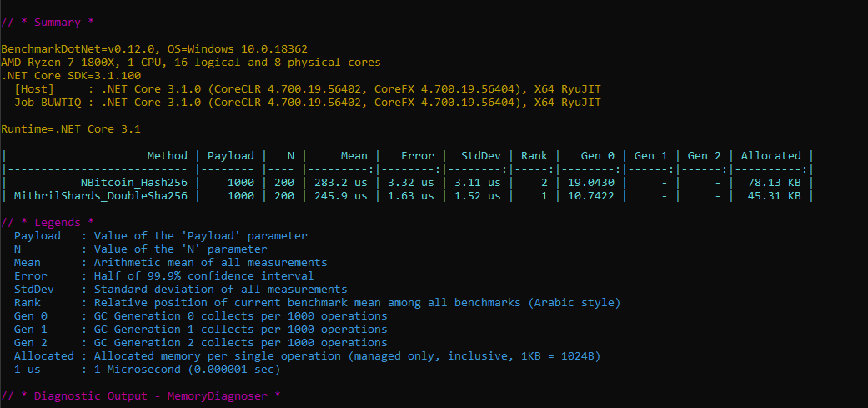The height and width of the screenshot is (408, 868).
Task: Click StdDev value '1.52 us'
Action: tap(477, 195)
